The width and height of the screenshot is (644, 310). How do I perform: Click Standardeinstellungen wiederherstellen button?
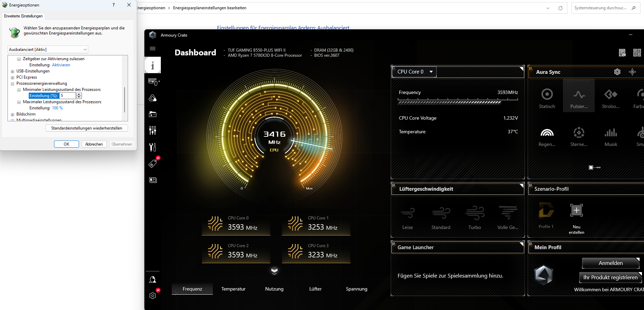[x=87, y=128]
